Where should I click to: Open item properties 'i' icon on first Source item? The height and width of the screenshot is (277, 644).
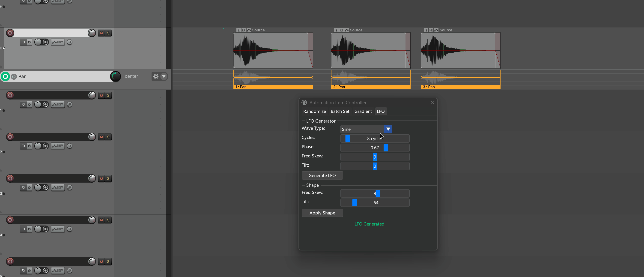[x=239, y=30]
